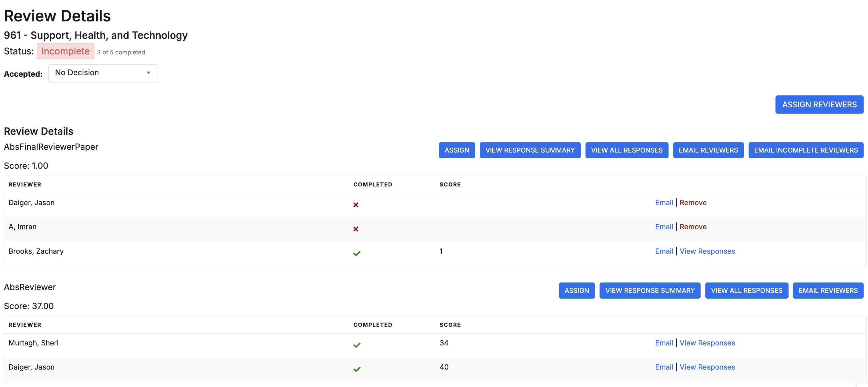Click the Score column header in AbsFinalReviewerPaper table
Image resolution: width=868 pixels, height=387 pixels.
click(450, 184)
